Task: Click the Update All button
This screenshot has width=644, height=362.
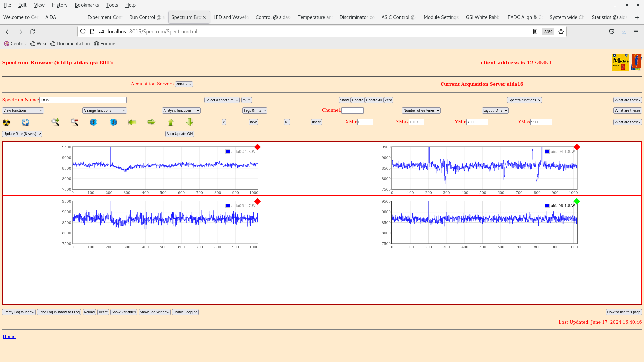Action: [374, 100]
